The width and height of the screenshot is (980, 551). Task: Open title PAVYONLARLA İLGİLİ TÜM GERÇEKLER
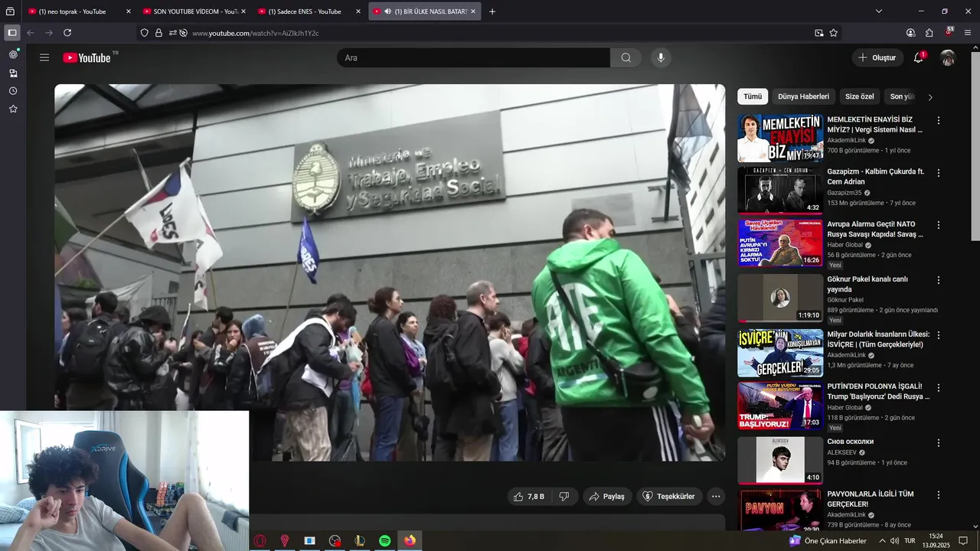coord(871,499)
